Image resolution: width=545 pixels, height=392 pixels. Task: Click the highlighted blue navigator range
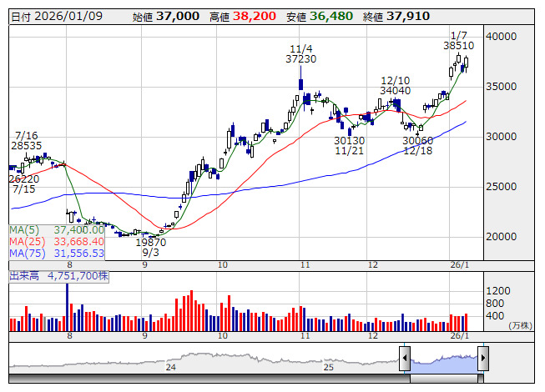444,364
